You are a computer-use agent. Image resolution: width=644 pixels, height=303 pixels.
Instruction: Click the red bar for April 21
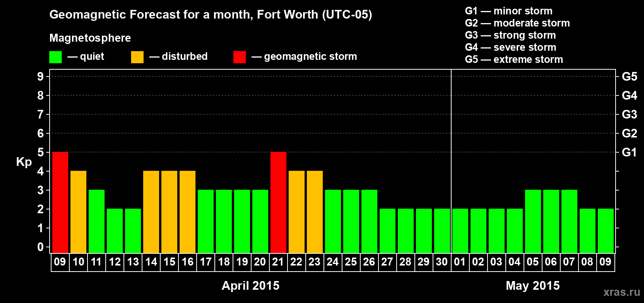278,203
